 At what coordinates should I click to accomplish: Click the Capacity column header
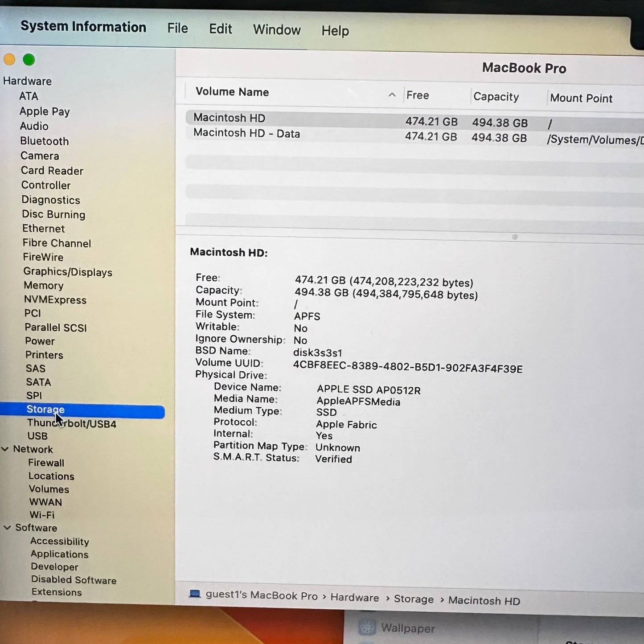point(496,97)
